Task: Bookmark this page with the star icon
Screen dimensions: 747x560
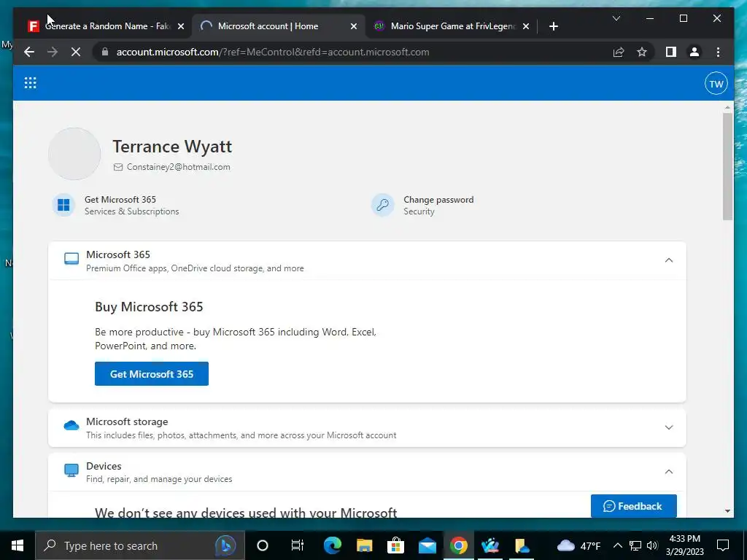Action: (642, 52)
